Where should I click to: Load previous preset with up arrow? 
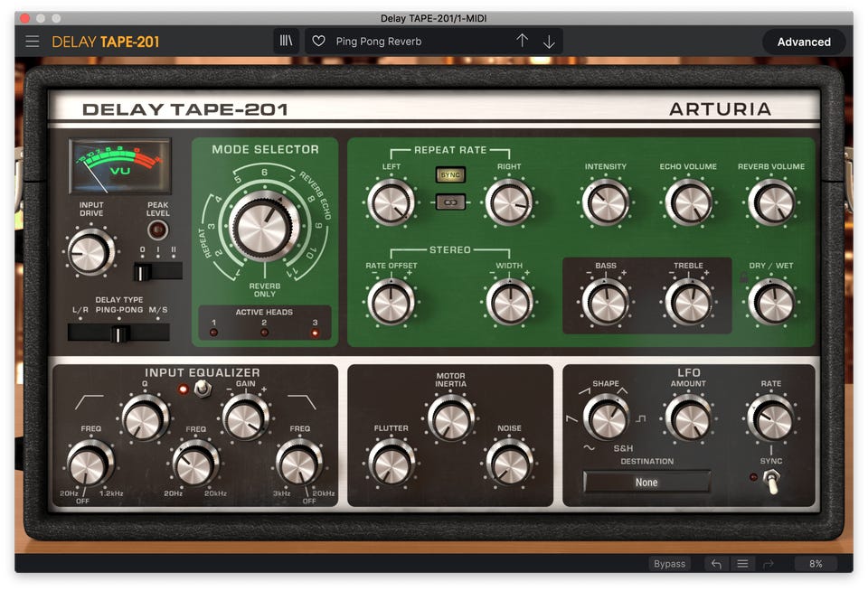click(x=522, y=42)
